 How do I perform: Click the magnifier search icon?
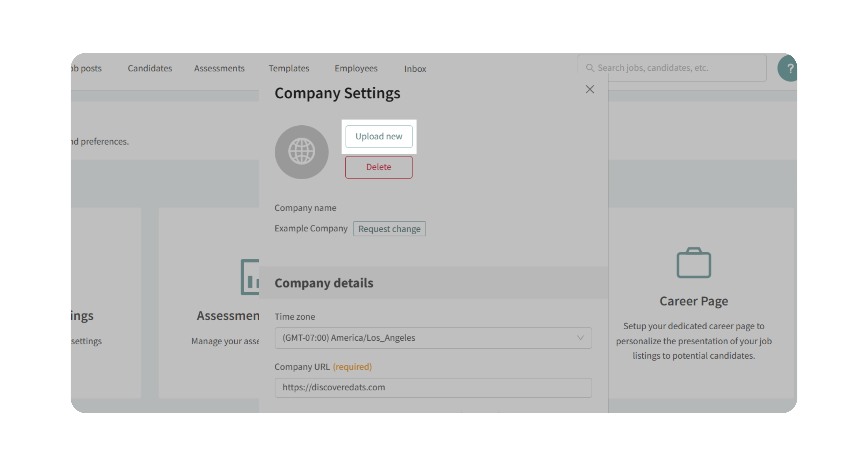pyautogui.click(x=590, y=68)
